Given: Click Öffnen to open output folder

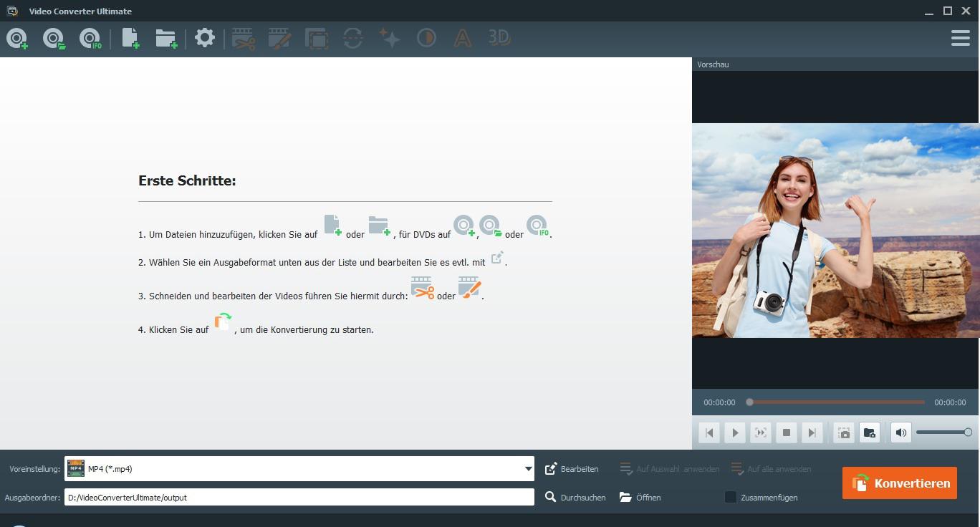Looking at the screenshot, I should pos(640,497).
